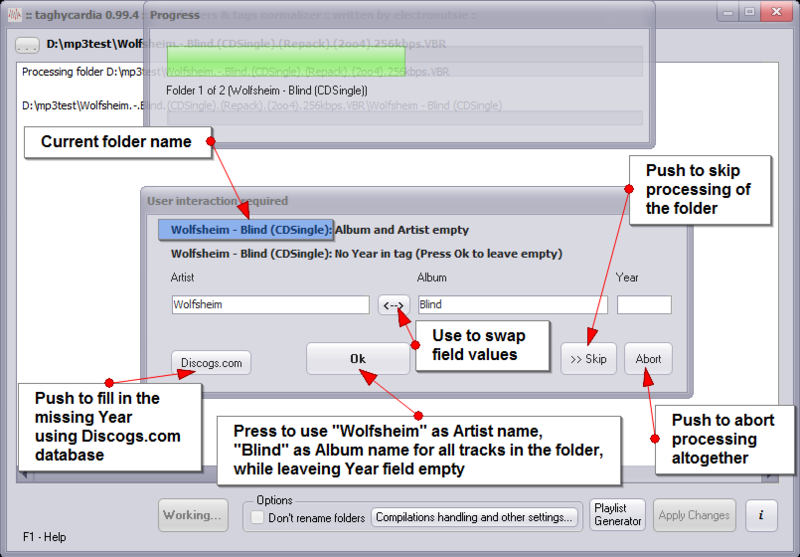
Task: Click the taghycardia app icon in title bar
Action: 15,13
